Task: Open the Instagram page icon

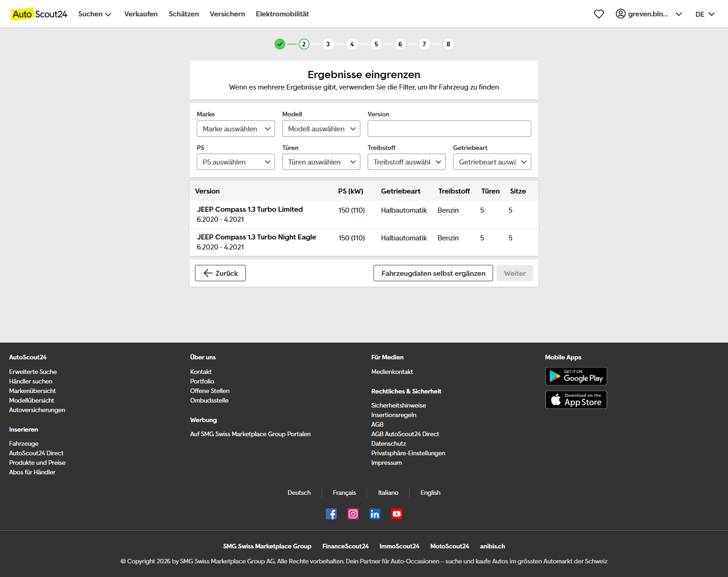Action: click(x=353, y=514)
